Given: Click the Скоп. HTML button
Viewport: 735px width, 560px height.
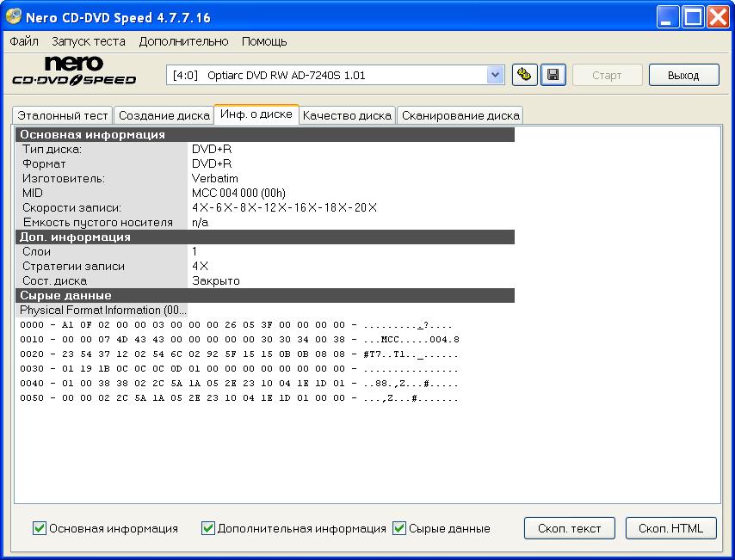Looking at the screenshot, I should pyautogui.click(x=670, y=528).
